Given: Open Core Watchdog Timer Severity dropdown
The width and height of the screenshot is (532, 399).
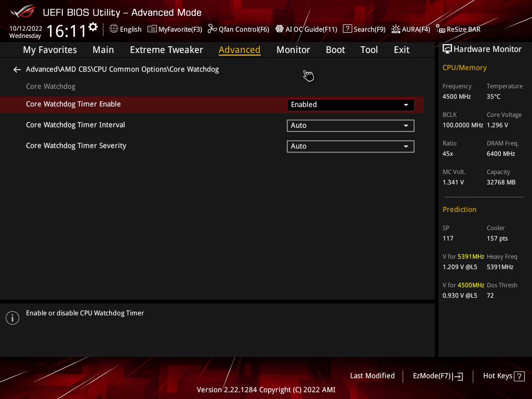Looking at the screenshot, I should point(351,146).
